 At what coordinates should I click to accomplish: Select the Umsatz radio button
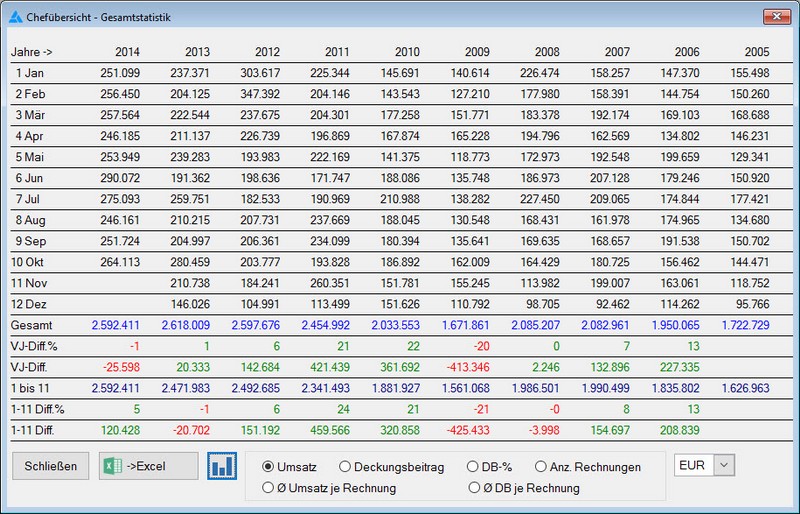click(268, 467)
